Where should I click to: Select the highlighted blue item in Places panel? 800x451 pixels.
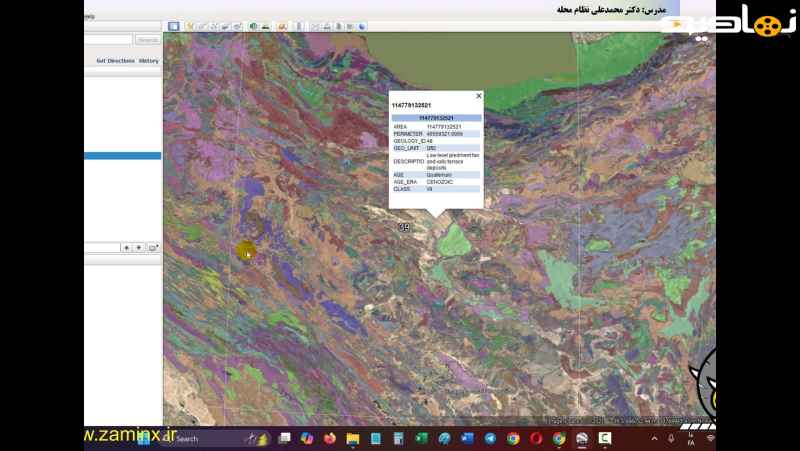[x=122, y=156]
